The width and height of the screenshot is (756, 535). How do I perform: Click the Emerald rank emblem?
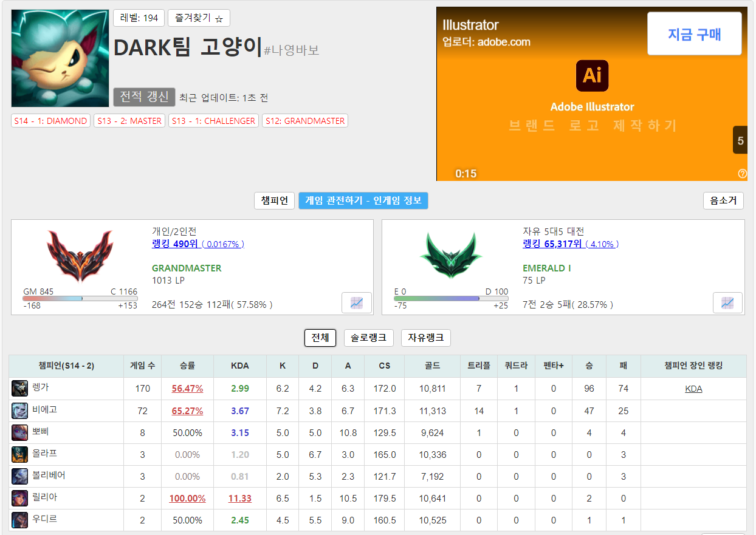pyautogui.click(x=450, y=255)
